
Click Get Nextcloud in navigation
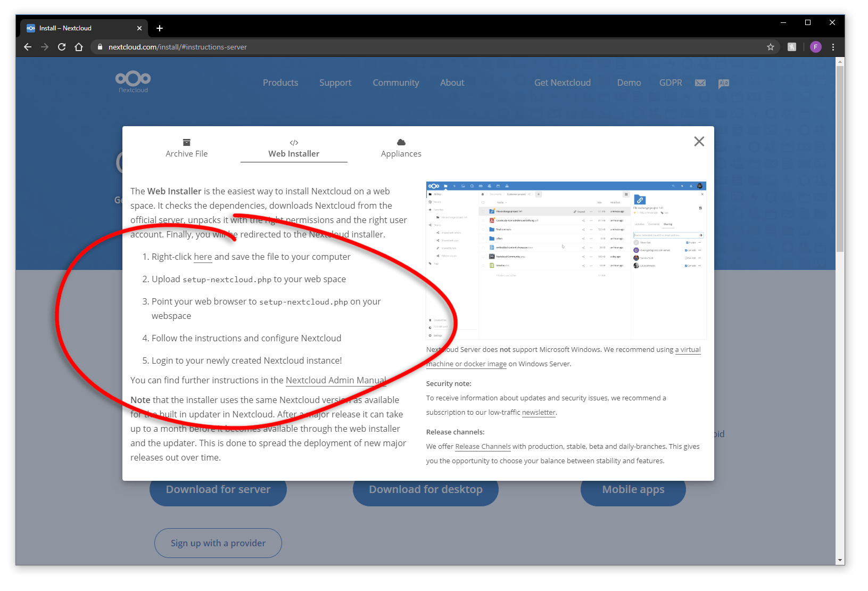563,83
